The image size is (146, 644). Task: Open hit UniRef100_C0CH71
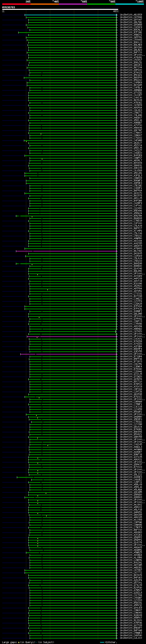pos(131,339)
